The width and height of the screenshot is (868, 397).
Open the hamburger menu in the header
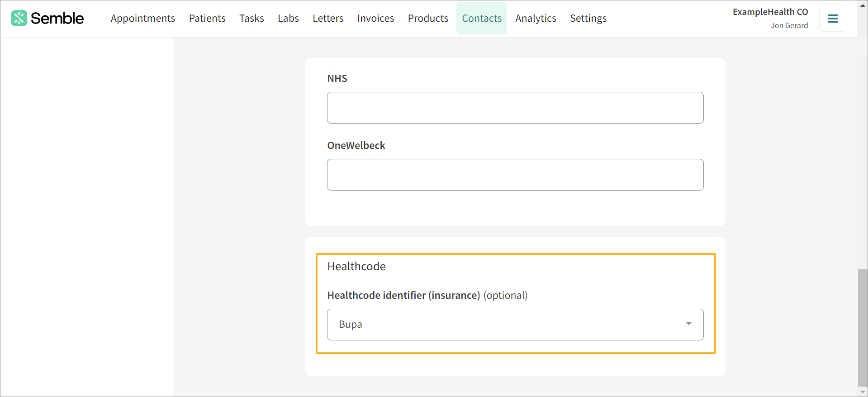click(x=832, y=19)
